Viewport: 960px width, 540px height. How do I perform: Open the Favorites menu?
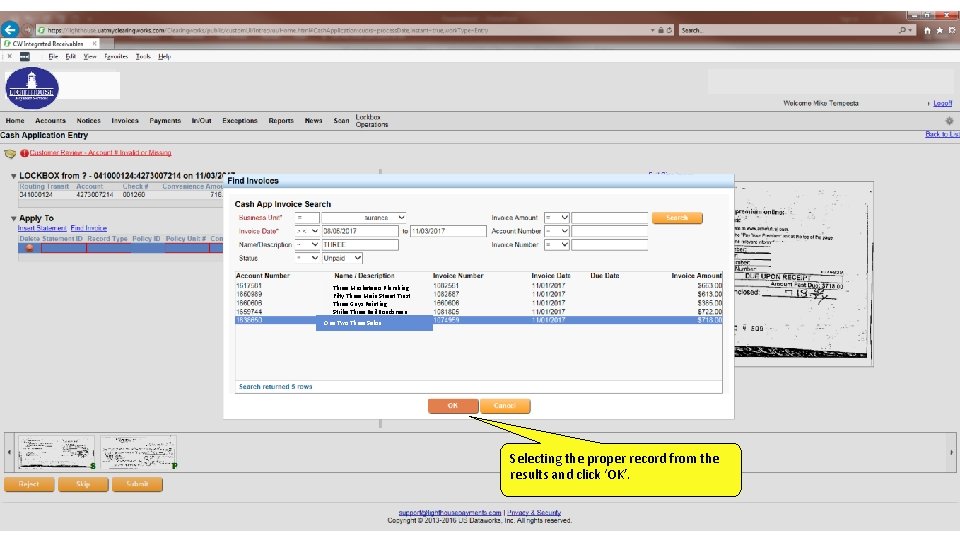point(116,56)
